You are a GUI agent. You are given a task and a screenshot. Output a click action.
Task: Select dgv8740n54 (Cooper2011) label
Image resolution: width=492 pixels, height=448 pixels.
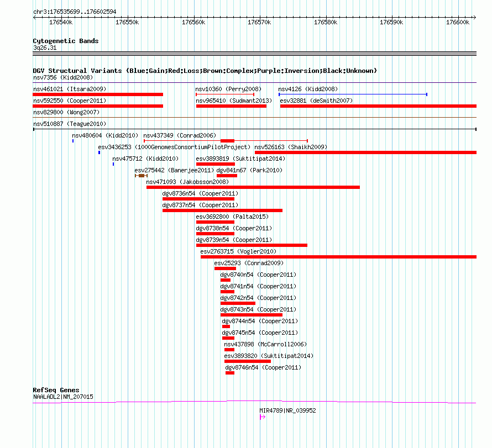click(258, 275)
